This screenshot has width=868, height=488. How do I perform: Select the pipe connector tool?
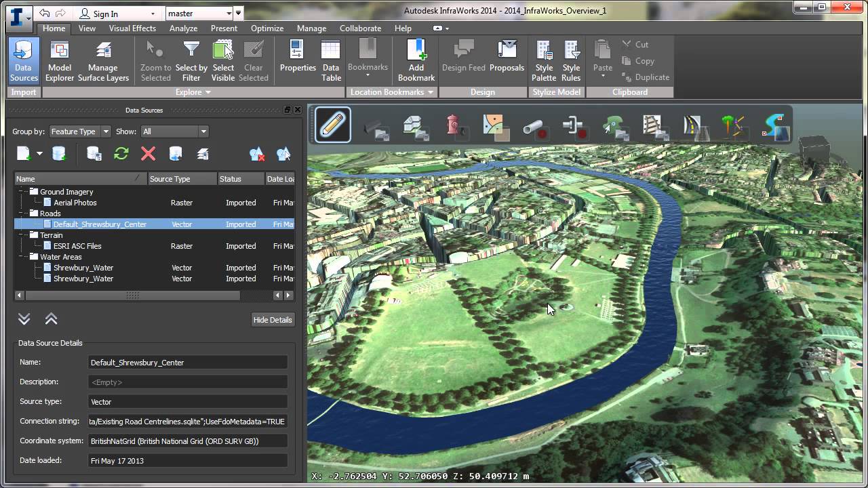click(x=574, y=127)
